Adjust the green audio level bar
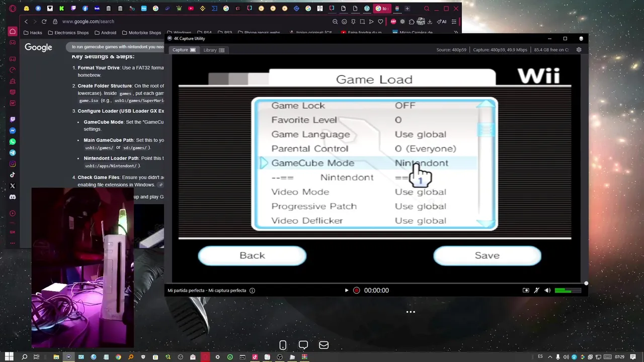This screenshot has height=362, width=644. click(x=567, y=290)
